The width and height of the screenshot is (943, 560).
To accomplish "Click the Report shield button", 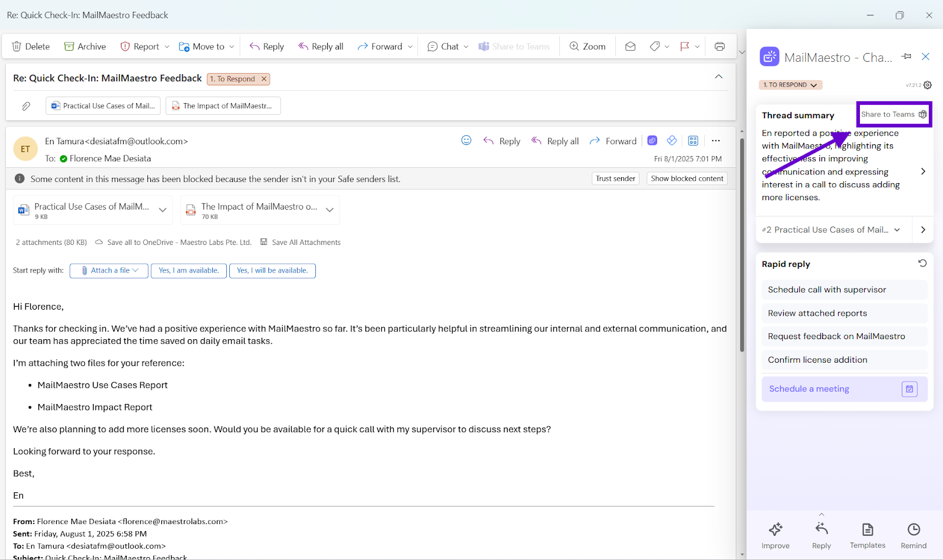I will coord(140,47).
